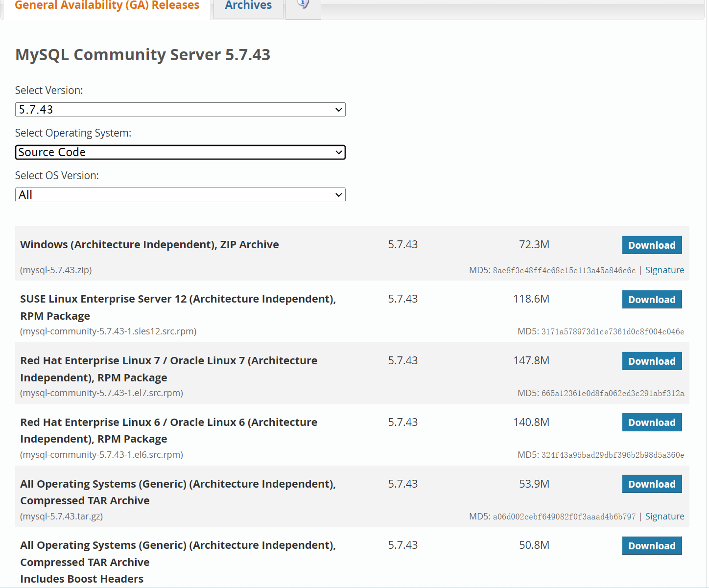This screenshot has height=588, width=709.
Task: Open the Signature link for mysql-5.7.43.tar.gz
Action: tap(664, 517)
